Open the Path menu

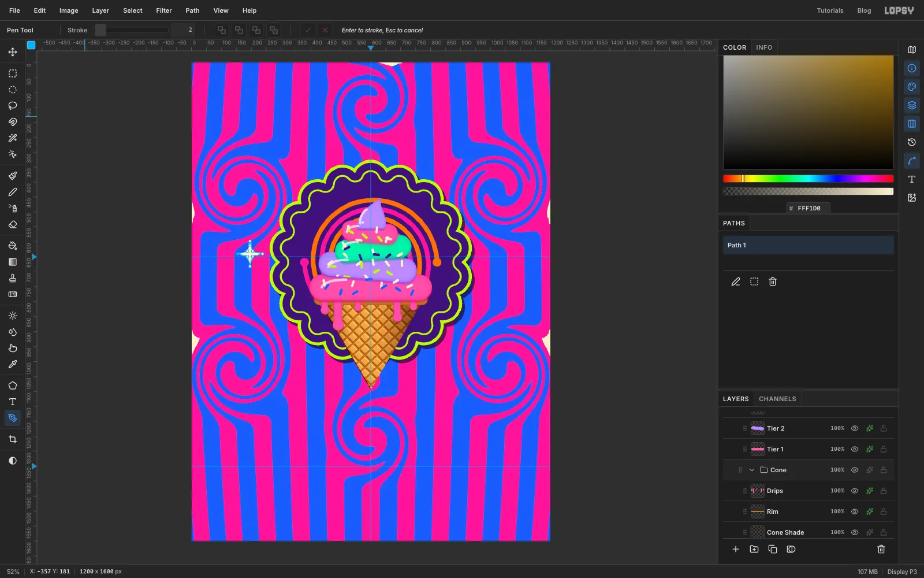(192, 10)
